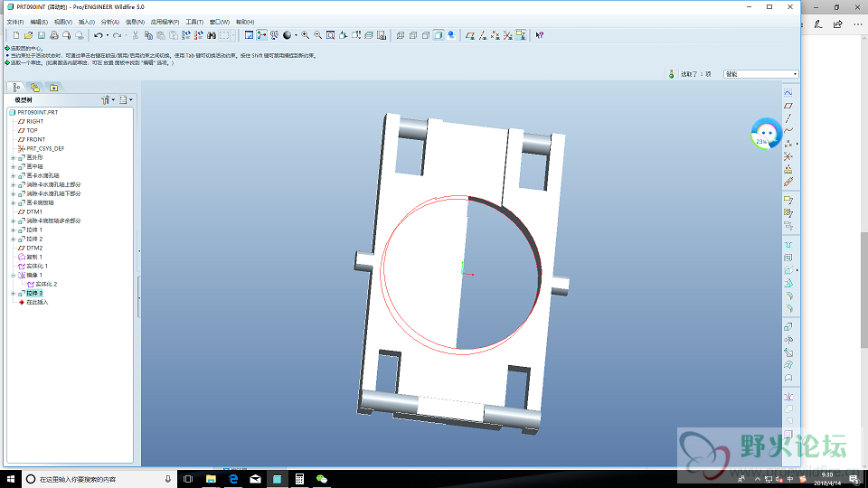Toggle datum points display
This screenshot has height=488, width=868.
495,35
